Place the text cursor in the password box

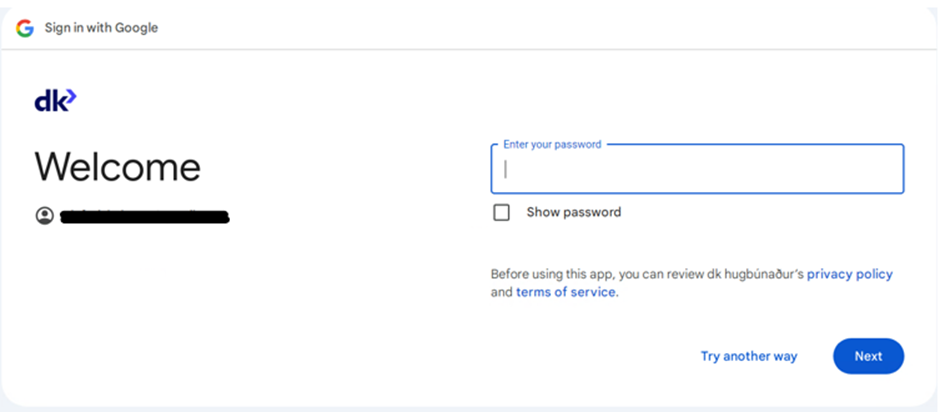(x=600, y=169)
